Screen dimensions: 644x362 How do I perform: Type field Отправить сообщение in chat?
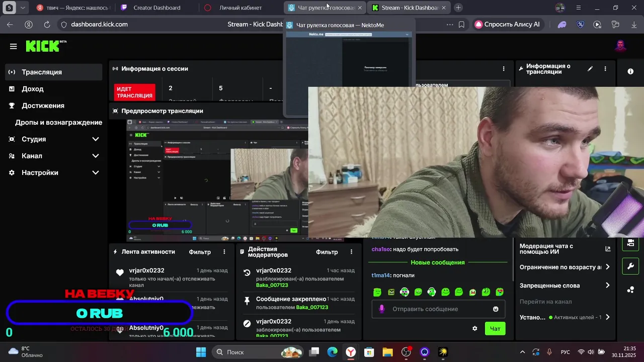(x=439, y=309)
